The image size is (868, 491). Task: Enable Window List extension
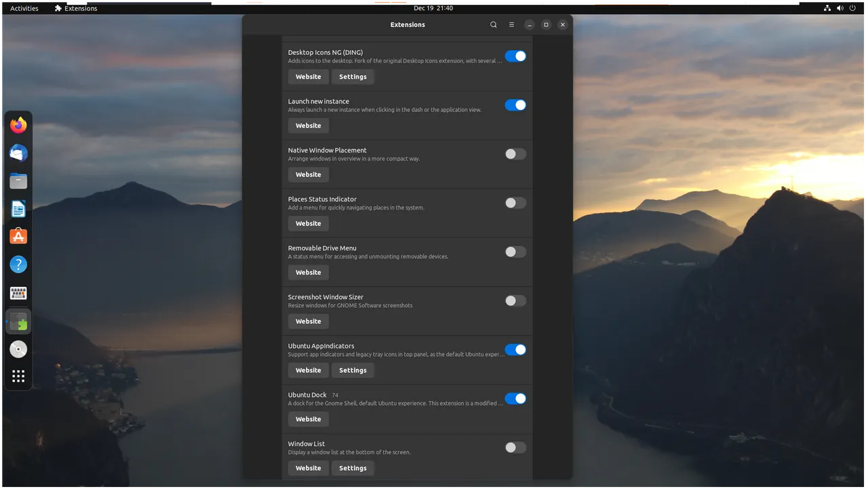(x=515, y=448)
